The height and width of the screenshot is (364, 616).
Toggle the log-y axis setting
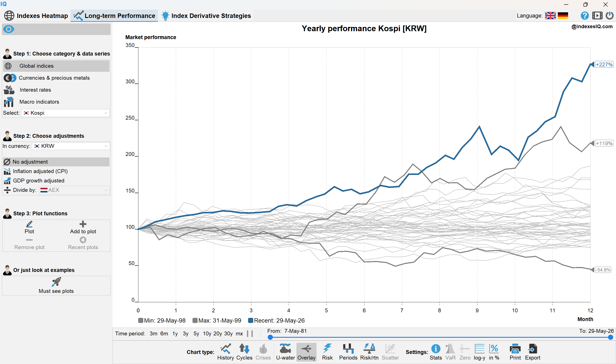point(479,352)
